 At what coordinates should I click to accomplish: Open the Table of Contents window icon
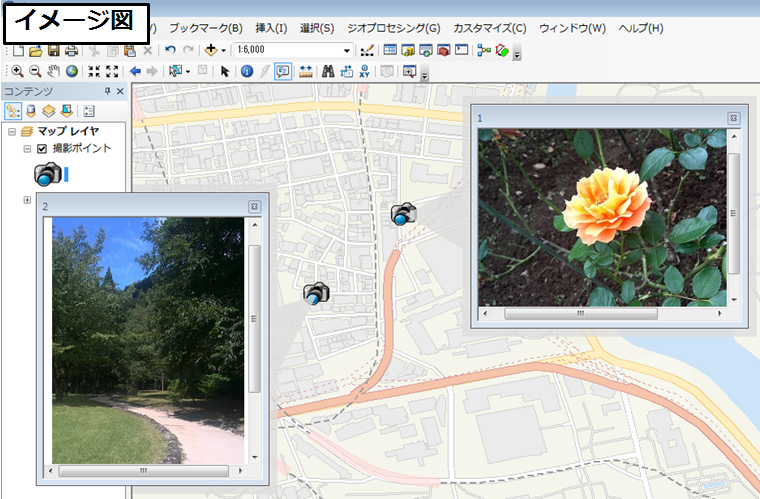point(390,50)
